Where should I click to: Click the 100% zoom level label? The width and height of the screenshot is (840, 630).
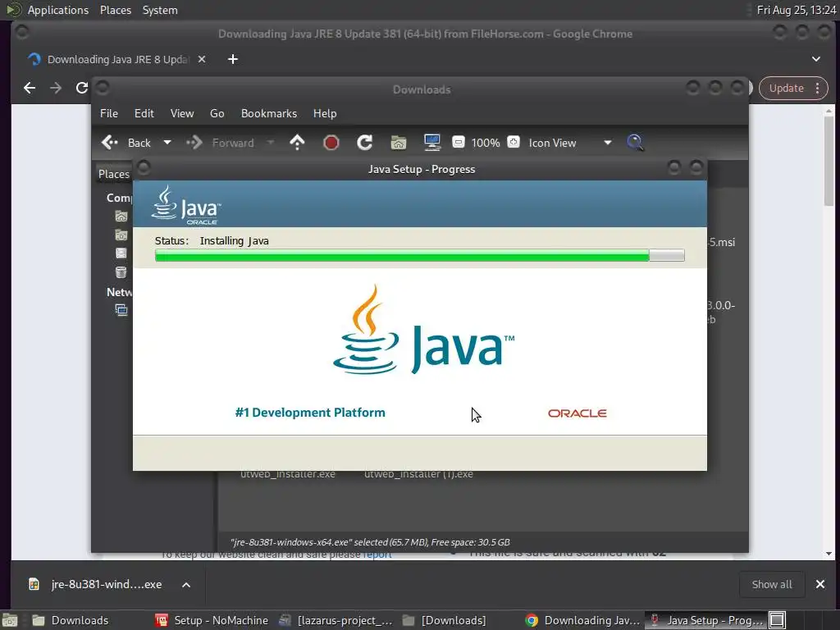pos(486,143)
